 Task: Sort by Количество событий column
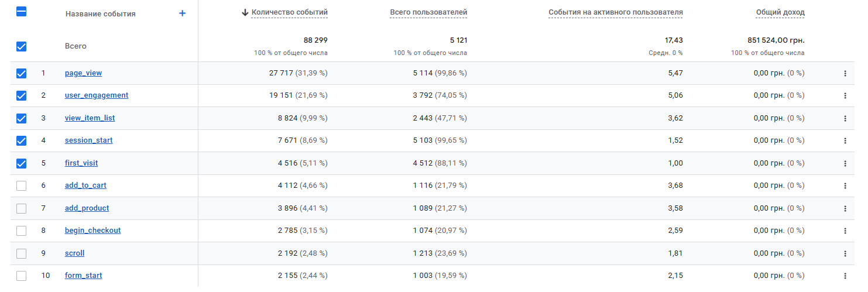pyautogui.click(x=289, y=12)
